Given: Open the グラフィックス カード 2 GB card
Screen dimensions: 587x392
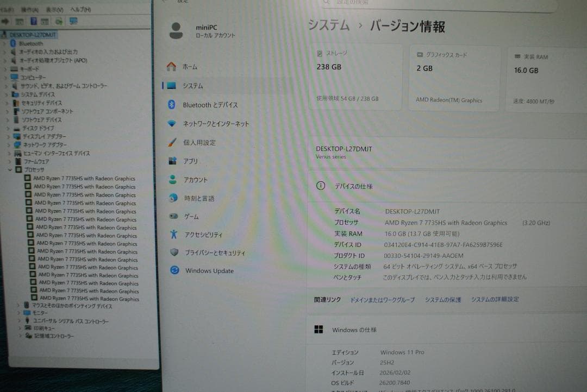Looking at the screenshot, I should [454, 78].
